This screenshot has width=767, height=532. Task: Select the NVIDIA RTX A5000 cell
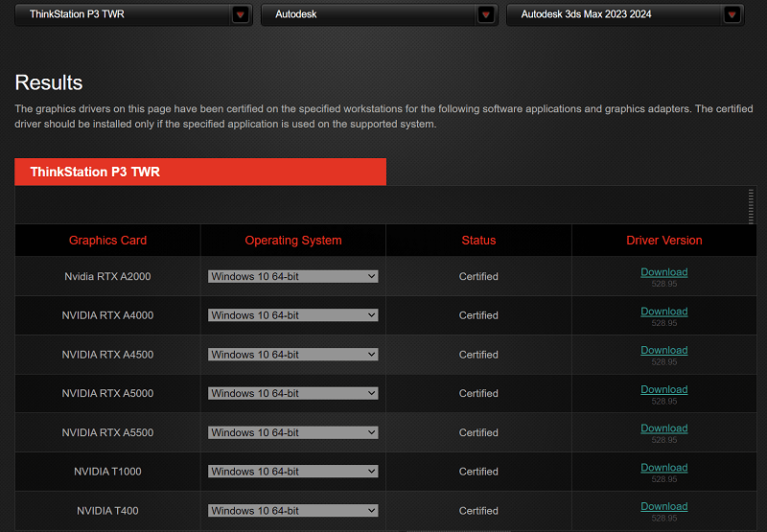(x=107, y=393)
